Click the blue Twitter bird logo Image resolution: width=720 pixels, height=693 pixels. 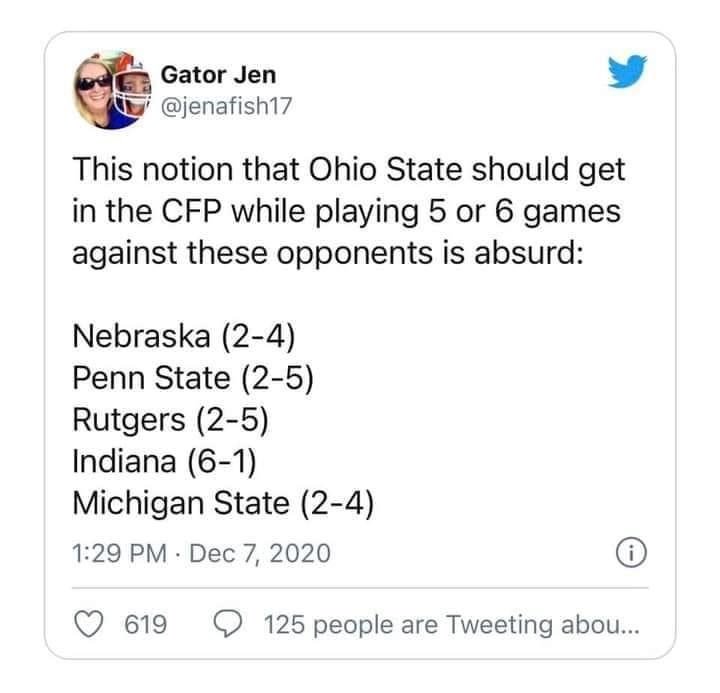coord(627,71)
